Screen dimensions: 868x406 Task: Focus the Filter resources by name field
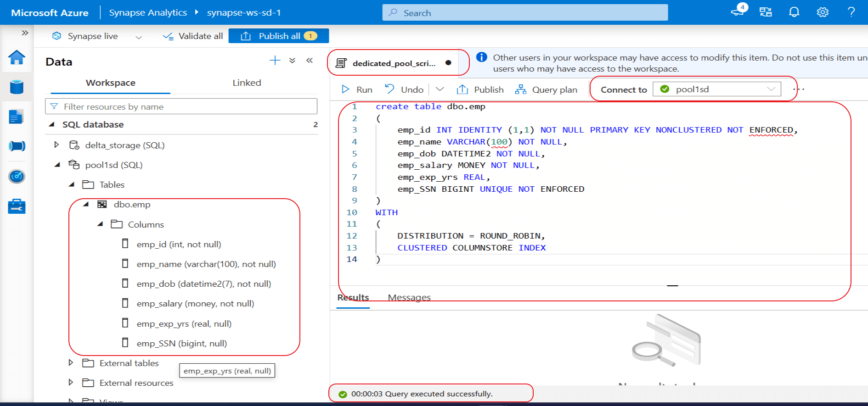click(181, 106)
